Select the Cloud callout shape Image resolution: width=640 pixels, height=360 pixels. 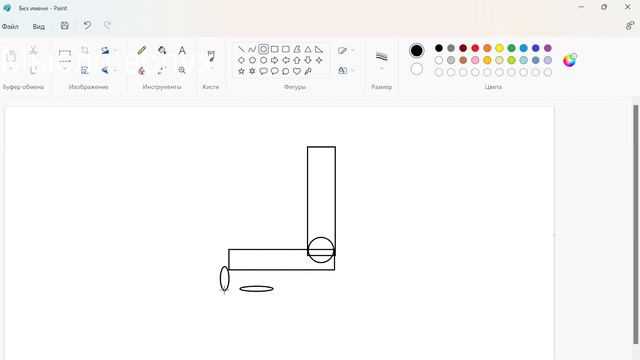coord(286,71)
